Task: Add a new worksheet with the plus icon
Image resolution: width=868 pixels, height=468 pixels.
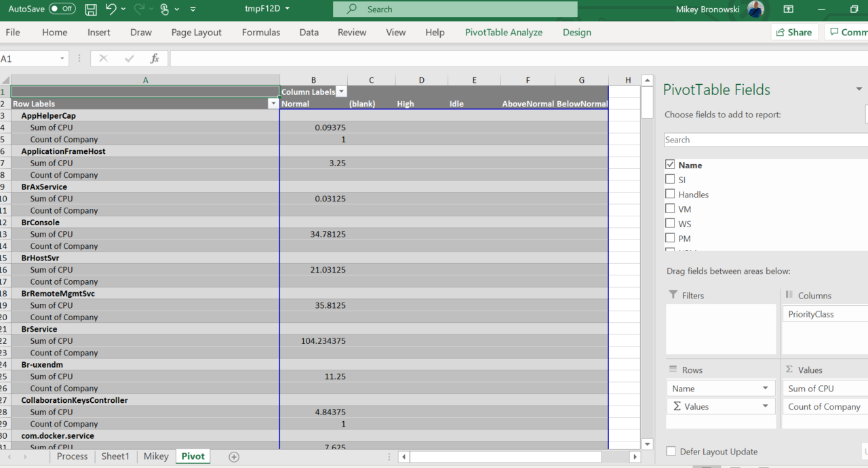Action: coord(234,456)
